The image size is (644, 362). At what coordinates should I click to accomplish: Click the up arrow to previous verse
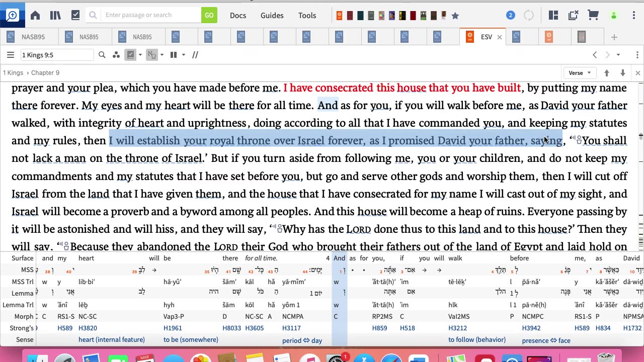click(607, 73)
